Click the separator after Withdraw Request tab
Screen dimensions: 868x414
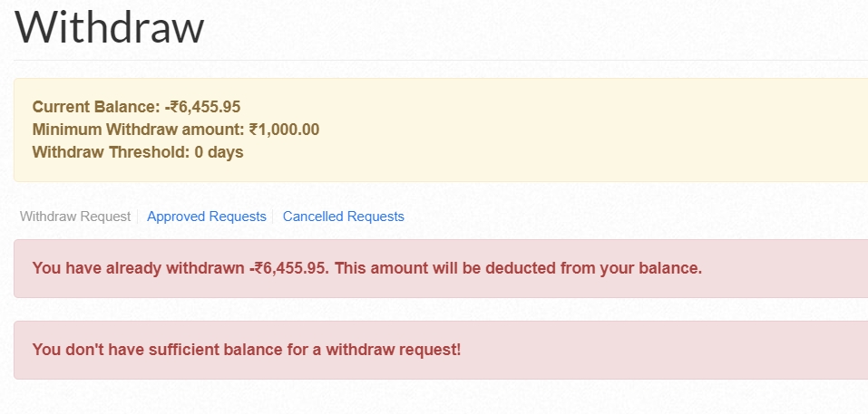pyautogui.click(x=137, y=217)
